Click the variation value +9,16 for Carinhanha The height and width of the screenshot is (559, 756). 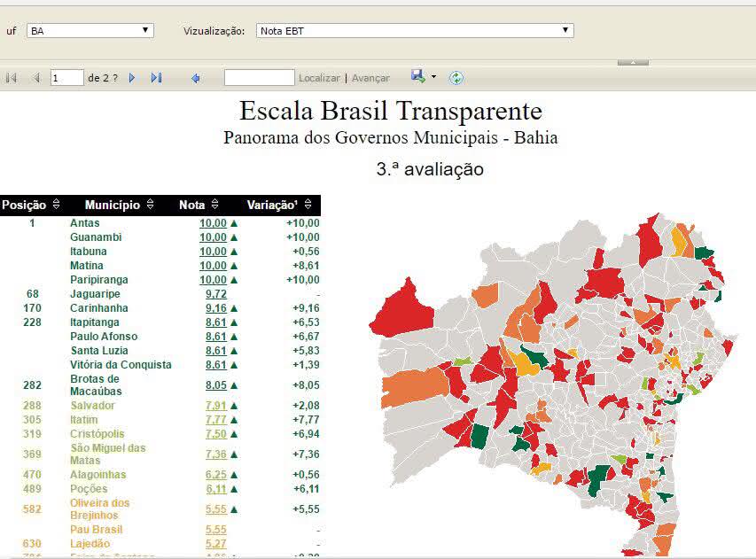click(x=306, y=308)
